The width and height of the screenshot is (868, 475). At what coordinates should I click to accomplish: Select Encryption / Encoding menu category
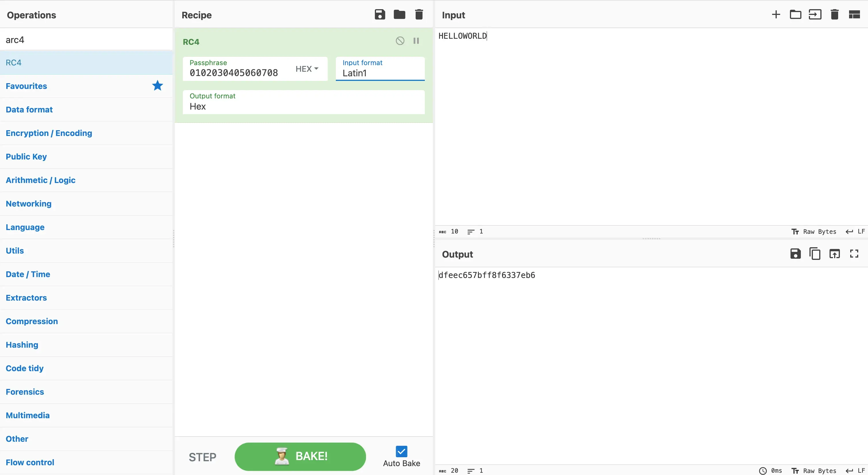click(49, 133)
